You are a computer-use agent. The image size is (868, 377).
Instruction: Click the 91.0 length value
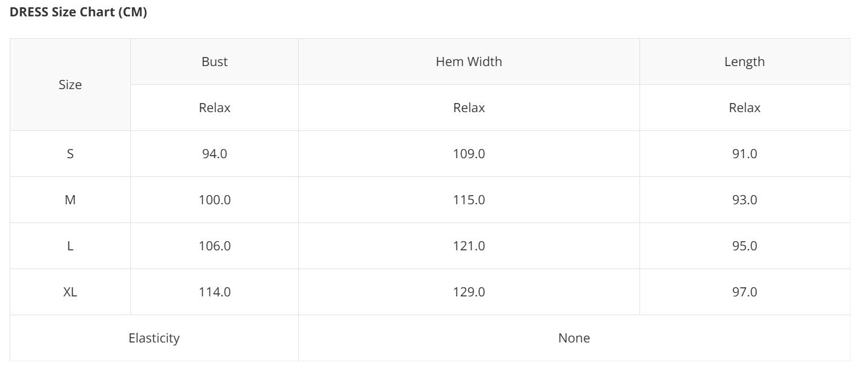click(744, 154)
